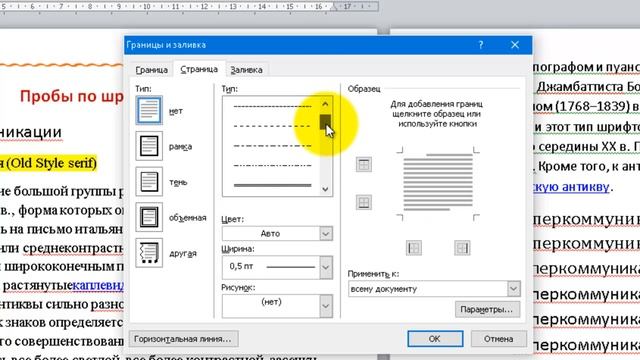
Task: Click the '0,5 пт' width value
Action: click(241, 266)
